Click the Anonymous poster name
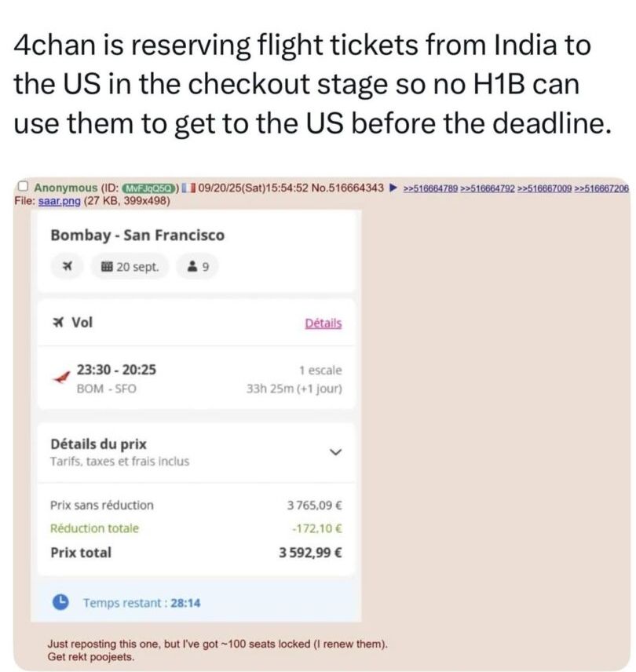The height and width of the screenshot is (672, 636). point(65,188)
